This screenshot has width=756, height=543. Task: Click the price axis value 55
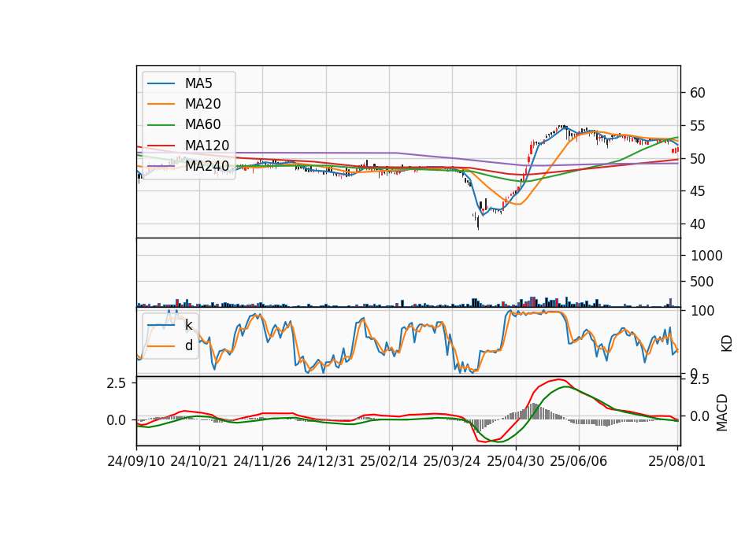[x=698, y=126]
